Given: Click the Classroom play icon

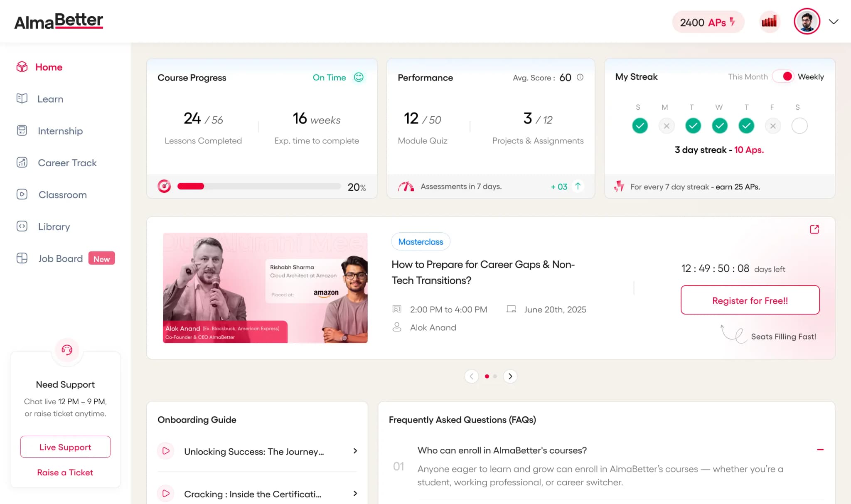Looking at the screenshot, I should (x=22, y=194).
